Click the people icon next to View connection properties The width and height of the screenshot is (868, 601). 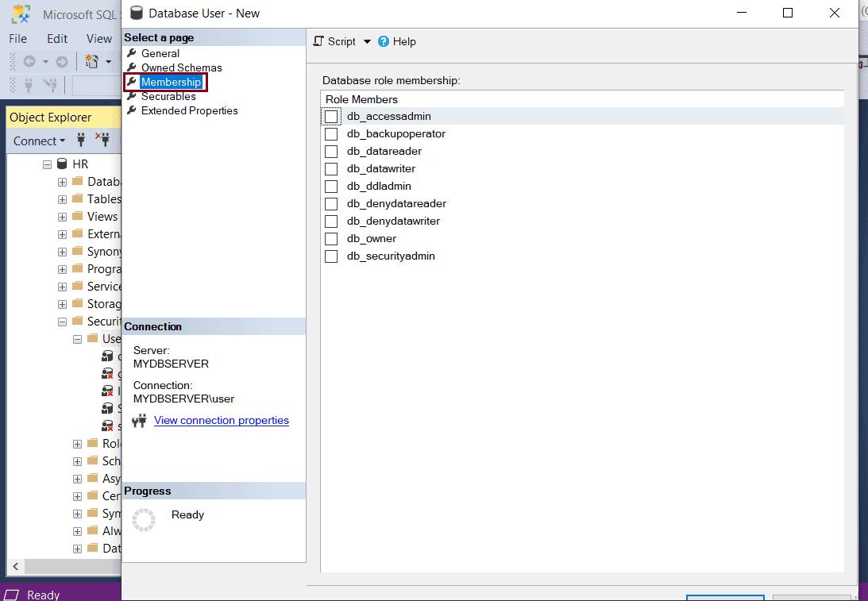[x=139, y=422]
